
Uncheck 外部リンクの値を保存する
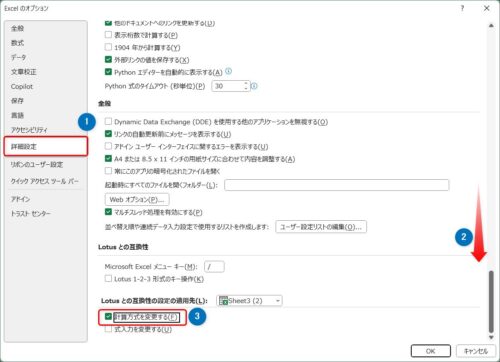[x=108, y=59]
